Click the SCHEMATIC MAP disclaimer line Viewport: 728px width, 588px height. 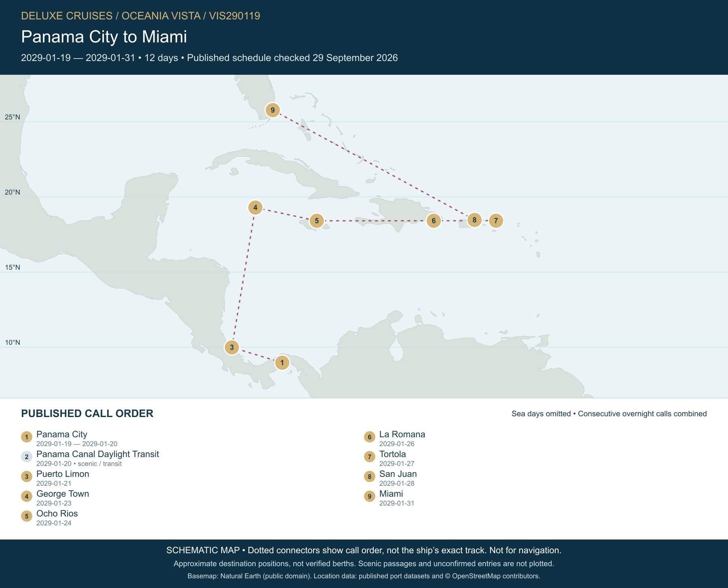coord(364,550)
